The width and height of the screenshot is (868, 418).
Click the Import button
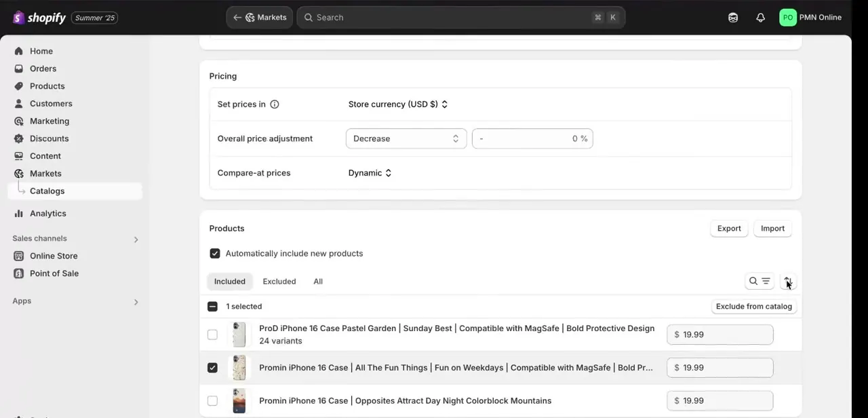772,229
